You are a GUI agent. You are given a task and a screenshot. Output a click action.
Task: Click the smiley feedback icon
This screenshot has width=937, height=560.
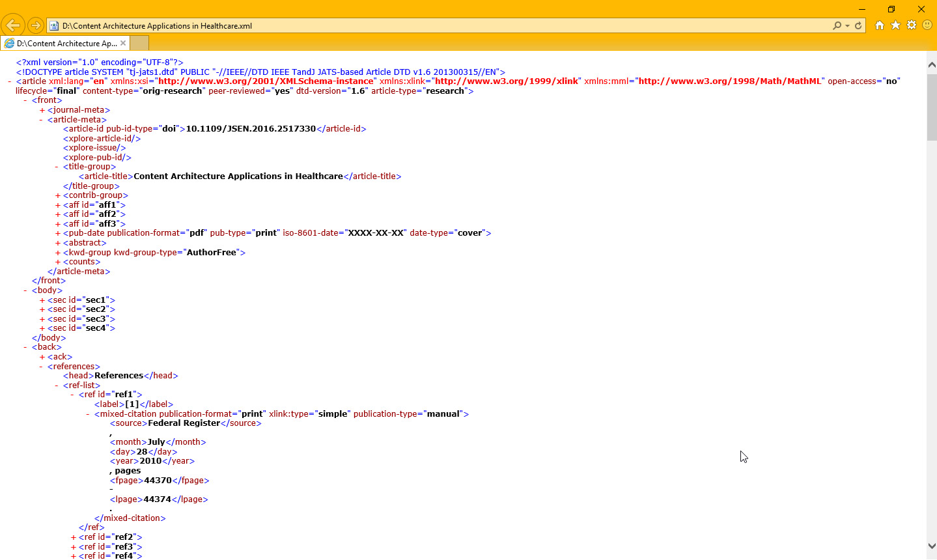point(927,25)
